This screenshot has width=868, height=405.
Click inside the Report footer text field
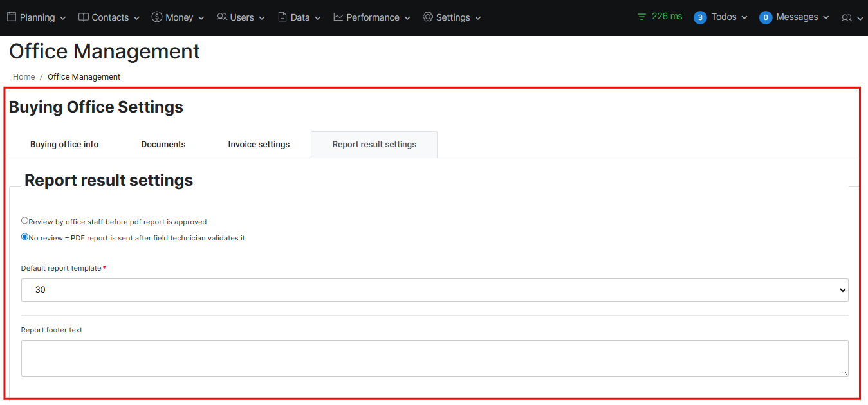(434, 358)
